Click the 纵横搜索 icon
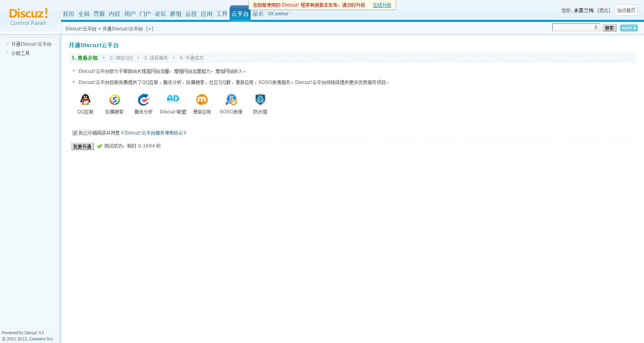 click(x=115, y=100)
